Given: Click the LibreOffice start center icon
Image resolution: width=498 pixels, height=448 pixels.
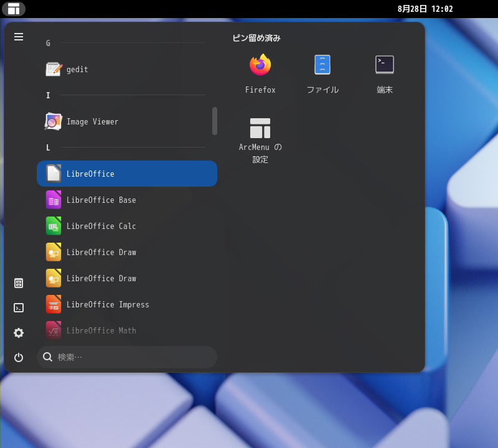Looking at the screenshot, I should point(54,174).
